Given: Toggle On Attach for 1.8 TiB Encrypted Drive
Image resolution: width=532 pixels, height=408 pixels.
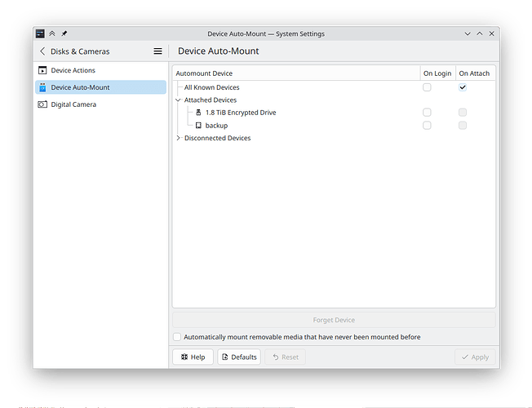Looking at the screenshot, I should (463, 113).
